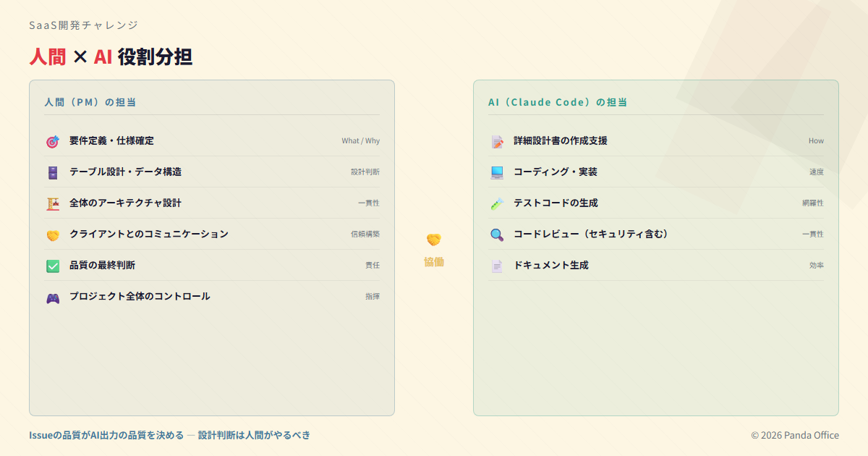Click the cabinet icon beside テーブル設計・データ構造

[x=53, y=173]
